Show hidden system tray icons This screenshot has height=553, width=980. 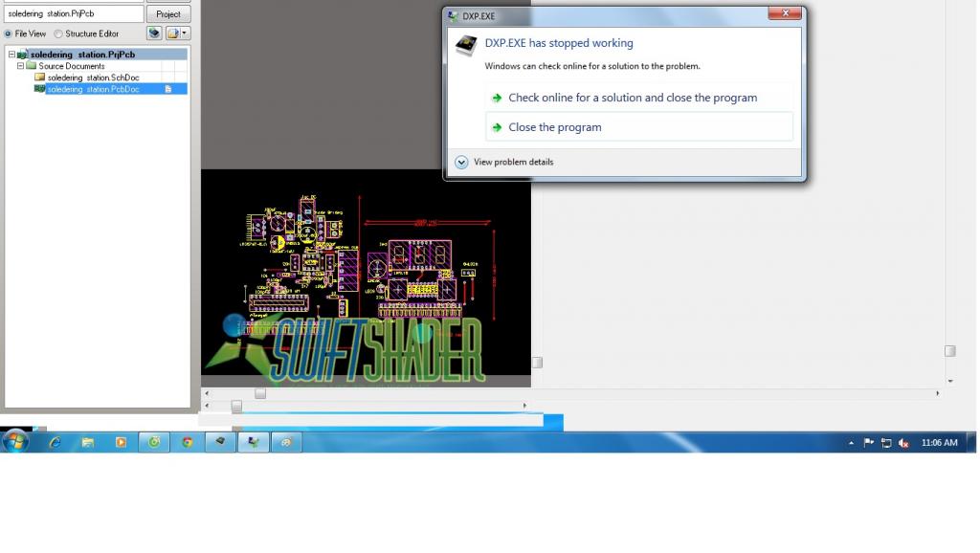point(851,443)
